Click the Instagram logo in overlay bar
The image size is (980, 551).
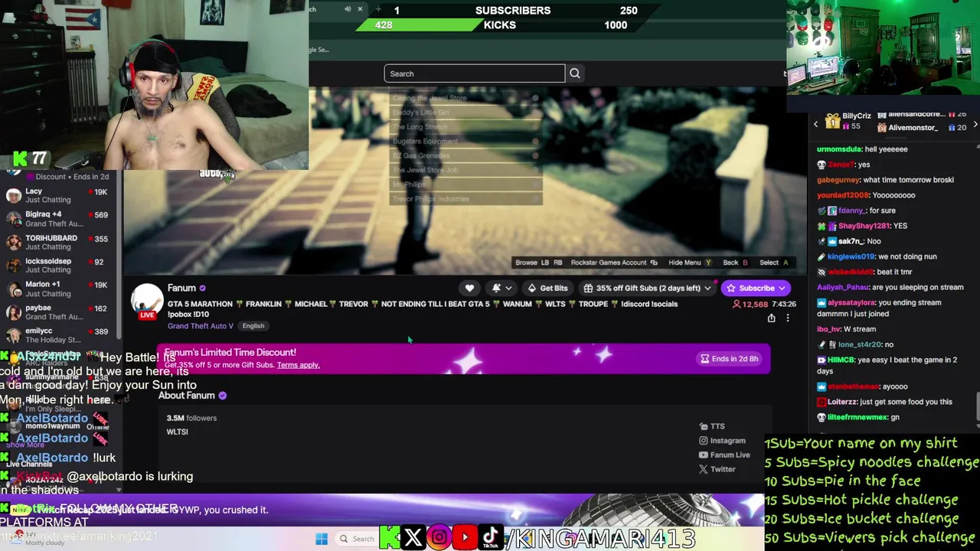pos(439,538)
